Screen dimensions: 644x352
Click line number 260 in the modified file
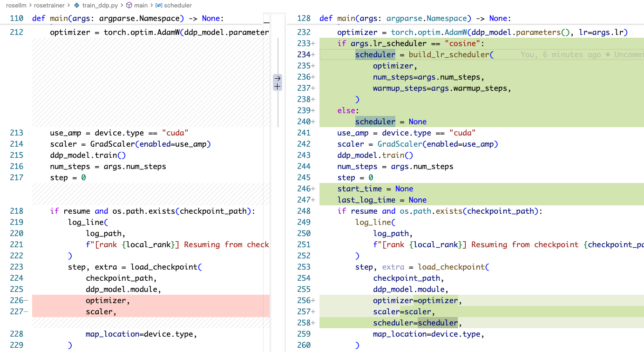point(304,345)
